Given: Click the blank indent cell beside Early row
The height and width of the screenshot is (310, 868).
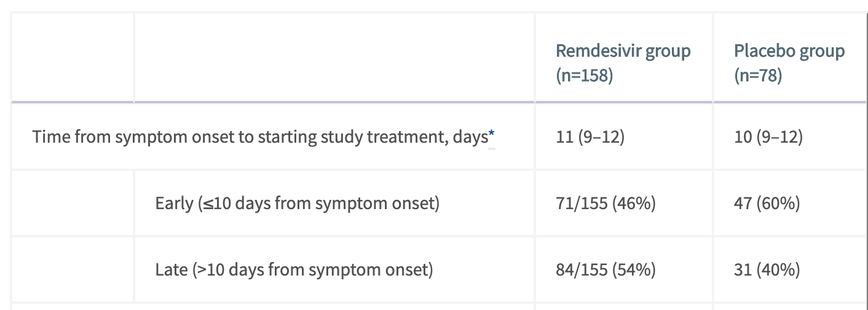Looking at the screenshot, I should [x=73, y=203].
